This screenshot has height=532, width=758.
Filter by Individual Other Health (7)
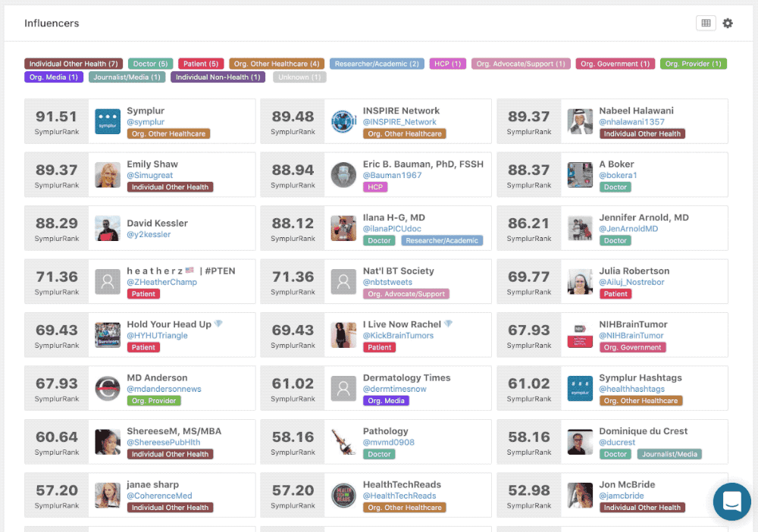click(x=74, y=64)
